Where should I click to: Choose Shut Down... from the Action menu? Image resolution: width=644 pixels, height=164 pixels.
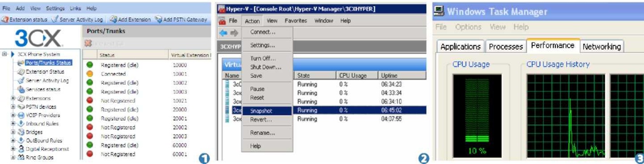(x=267, y=67)
